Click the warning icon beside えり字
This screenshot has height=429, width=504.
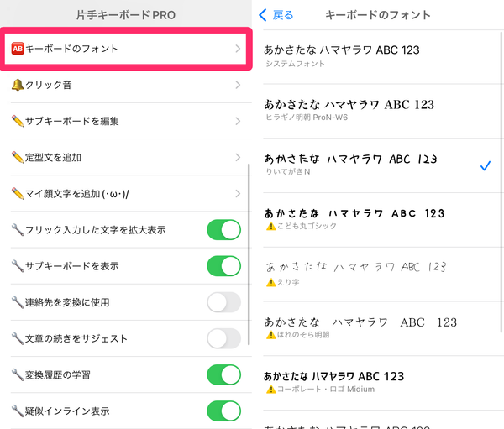click(271, 282)
